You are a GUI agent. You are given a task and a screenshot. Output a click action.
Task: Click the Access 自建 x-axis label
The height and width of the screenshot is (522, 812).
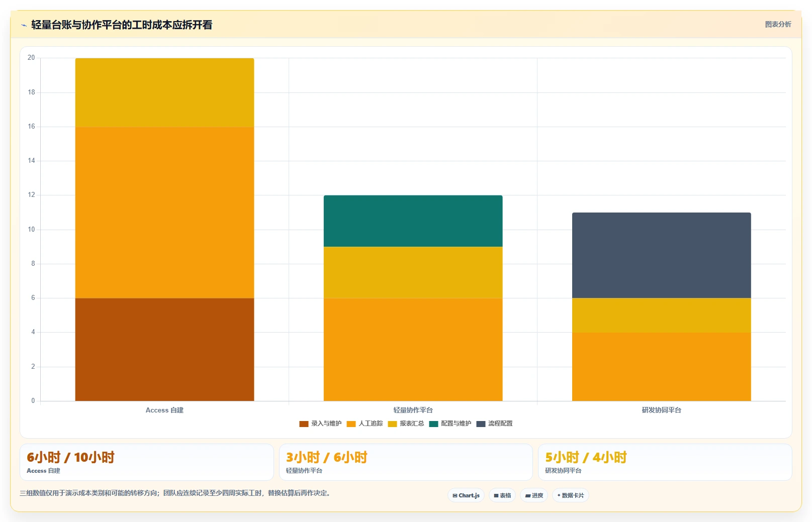164,410
